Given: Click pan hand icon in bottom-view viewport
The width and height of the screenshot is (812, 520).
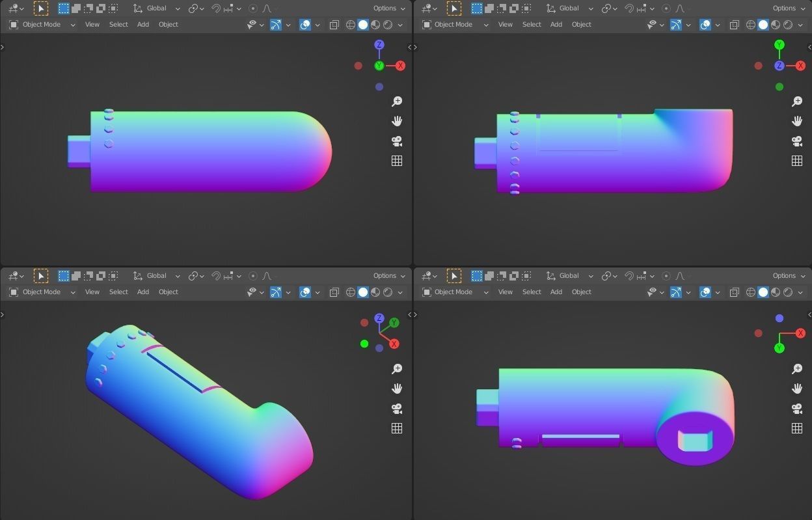Looking at the screenshot, I should click(x=797, y=389).
